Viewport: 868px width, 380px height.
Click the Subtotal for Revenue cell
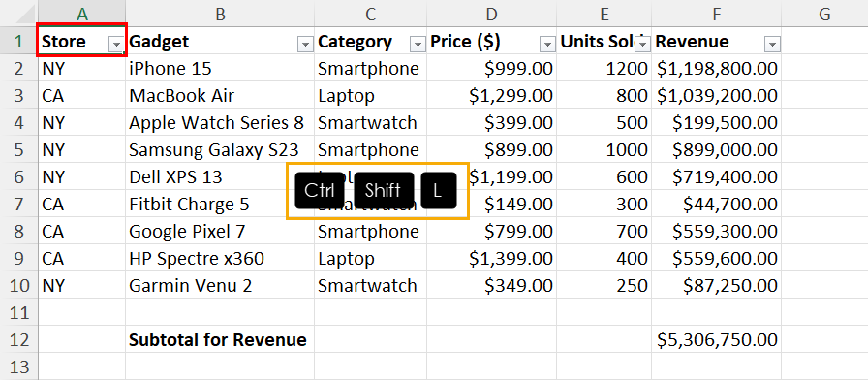tap(220, 339)
